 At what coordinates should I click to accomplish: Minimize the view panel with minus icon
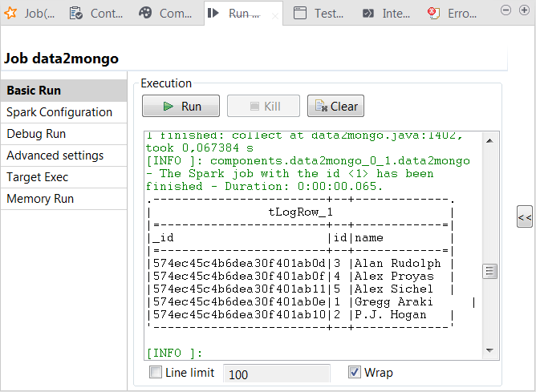coord(506,10)
